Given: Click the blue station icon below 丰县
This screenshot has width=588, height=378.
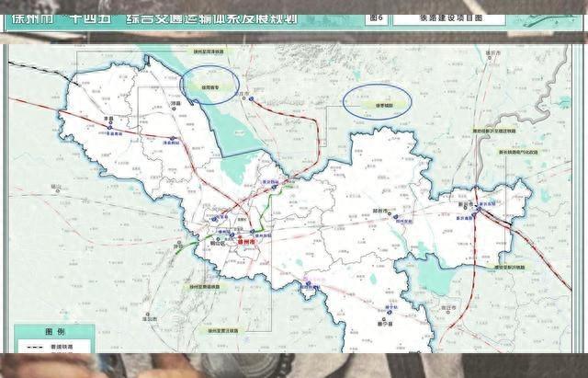Looking at the screenshot, I should 110,128.
